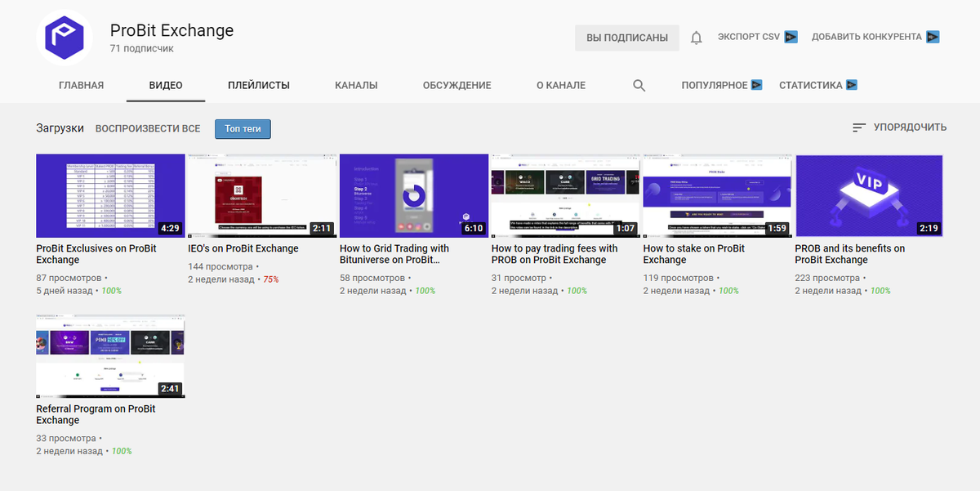Select the ВИДЕО tab
980x491 pixels.
click(x=166, y=85)
